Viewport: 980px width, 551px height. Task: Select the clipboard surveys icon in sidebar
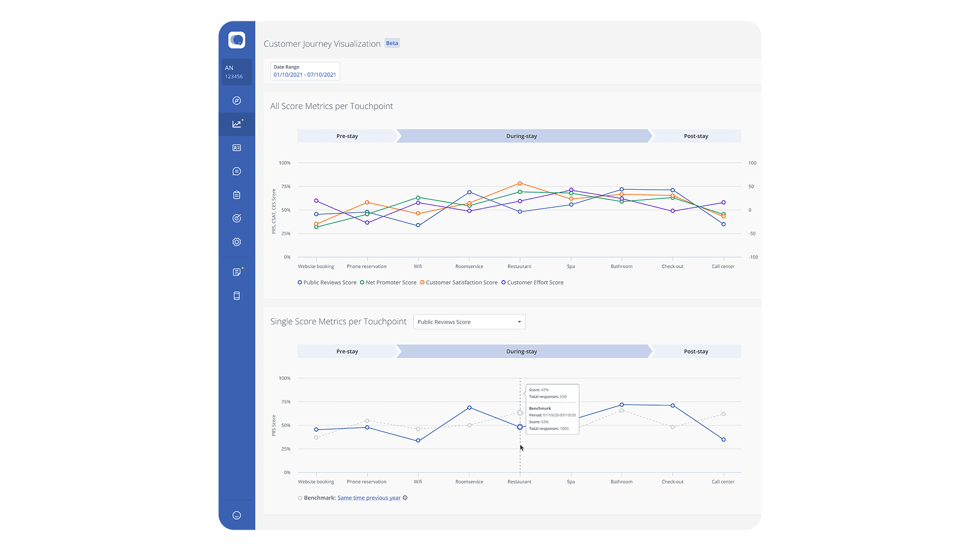pos(236,194)
